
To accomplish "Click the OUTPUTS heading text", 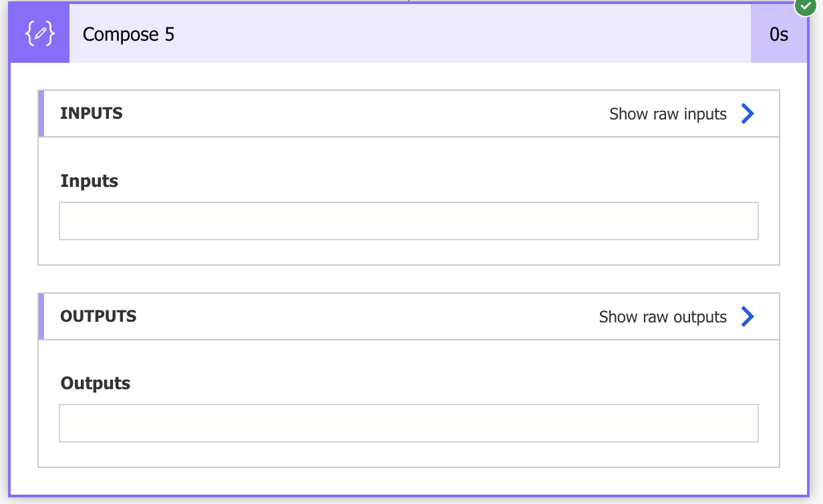I will 98,316.
